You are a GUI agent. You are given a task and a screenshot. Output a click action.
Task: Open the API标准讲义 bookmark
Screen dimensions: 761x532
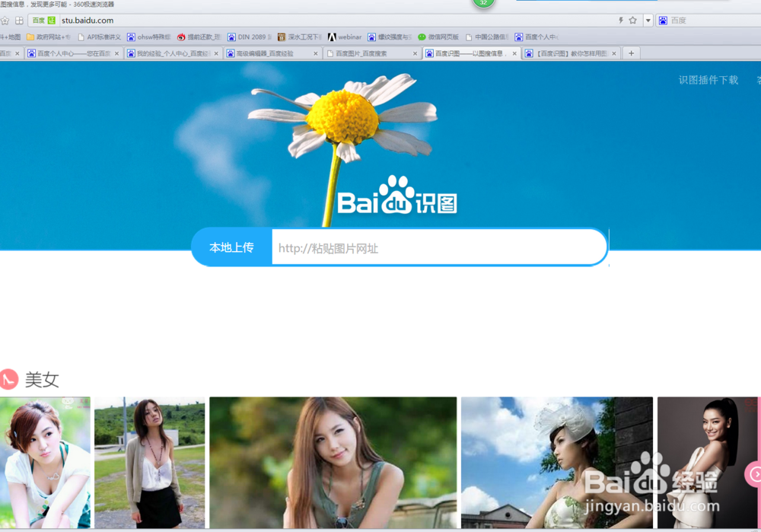pos(99,37)
